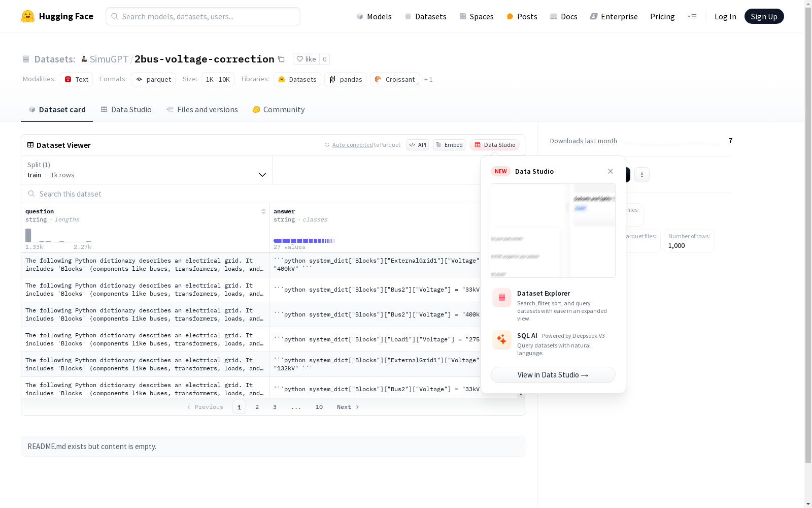This screenshot has height=508, width=812.
Task: Click the Next page button
Action: click(x=348, y=407)
